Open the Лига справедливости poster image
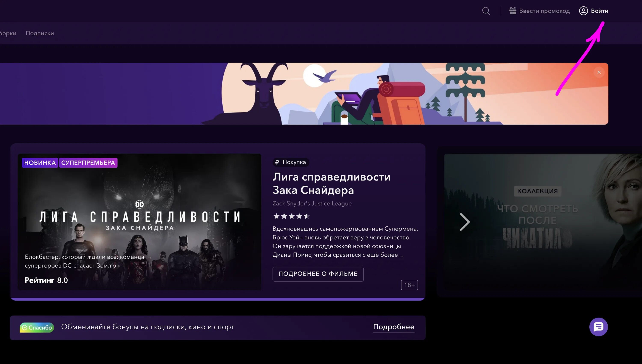 tap(140, 222)
